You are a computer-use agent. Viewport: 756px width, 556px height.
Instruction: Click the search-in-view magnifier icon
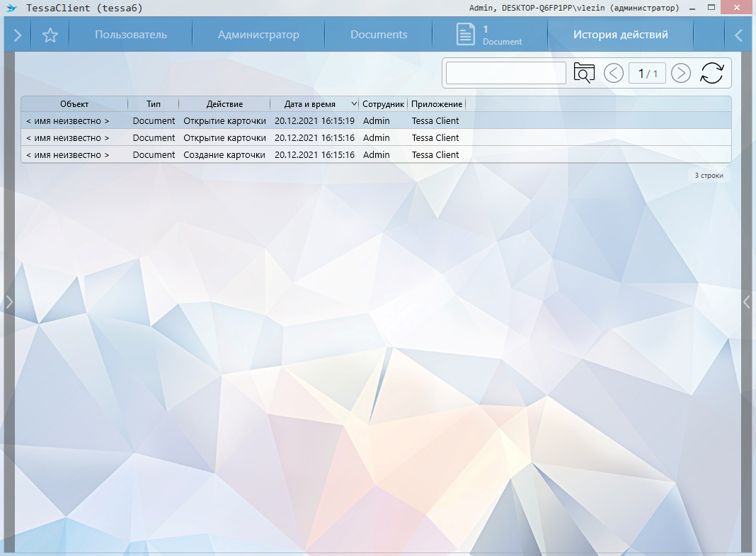point(584,73)
